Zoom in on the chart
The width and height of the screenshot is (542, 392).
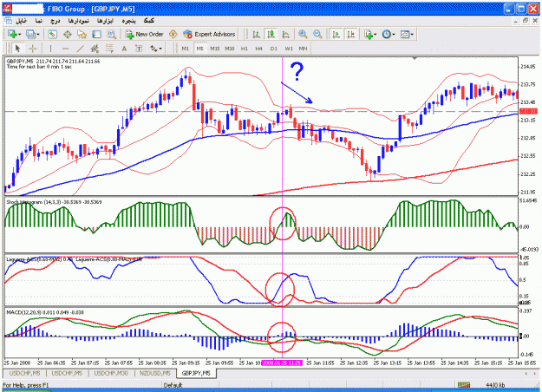303,34
